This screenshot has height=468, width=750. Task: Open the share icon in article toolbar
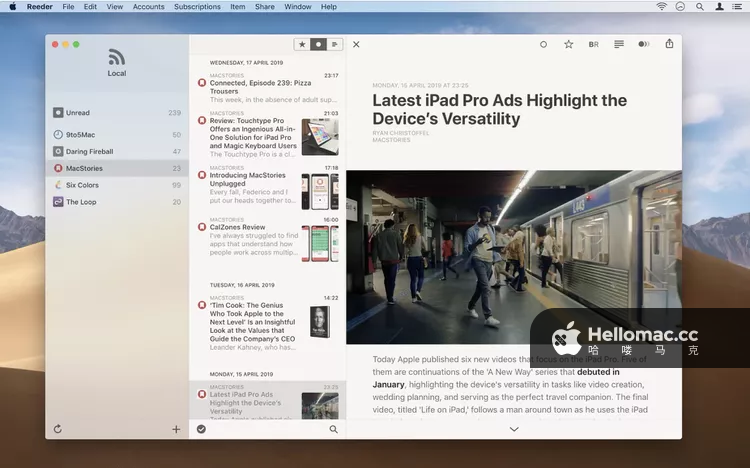[x=669, y=44]
